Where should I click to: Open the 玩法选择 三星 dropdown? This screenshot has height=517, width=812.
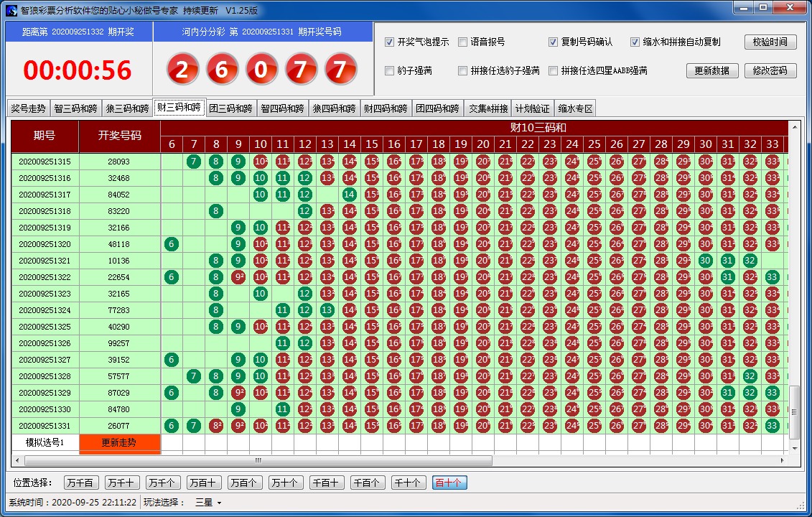(x=209, y=503)
